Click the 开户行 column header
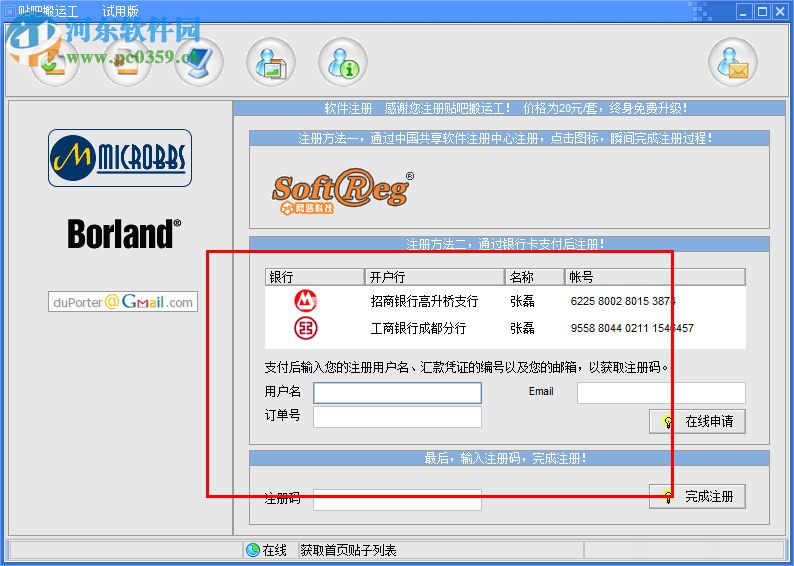This screenshot has width=794, height=566. (x=434, y=277)
